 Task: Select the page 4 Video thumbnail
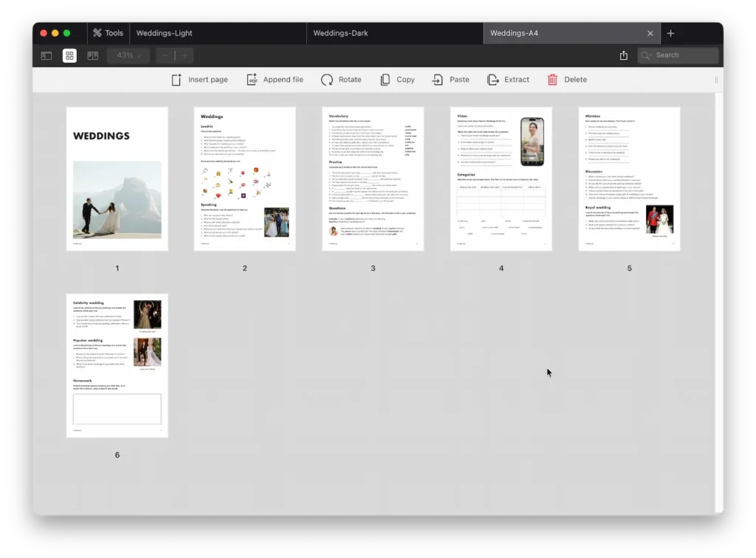[x=501, y=179]
